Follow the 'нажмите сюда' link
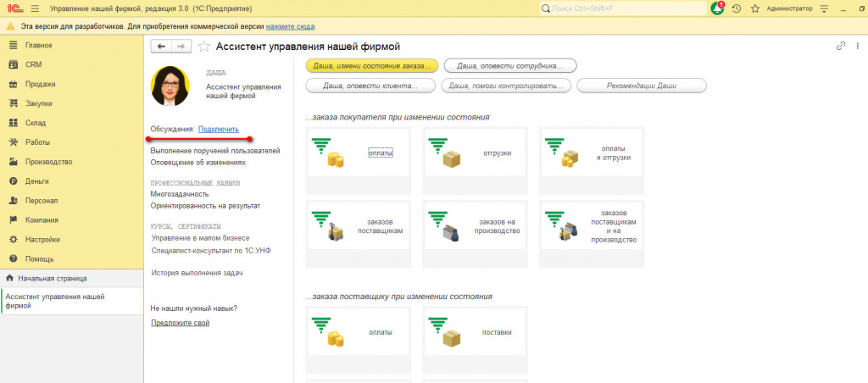868x383 pixels. coord(291,26)
